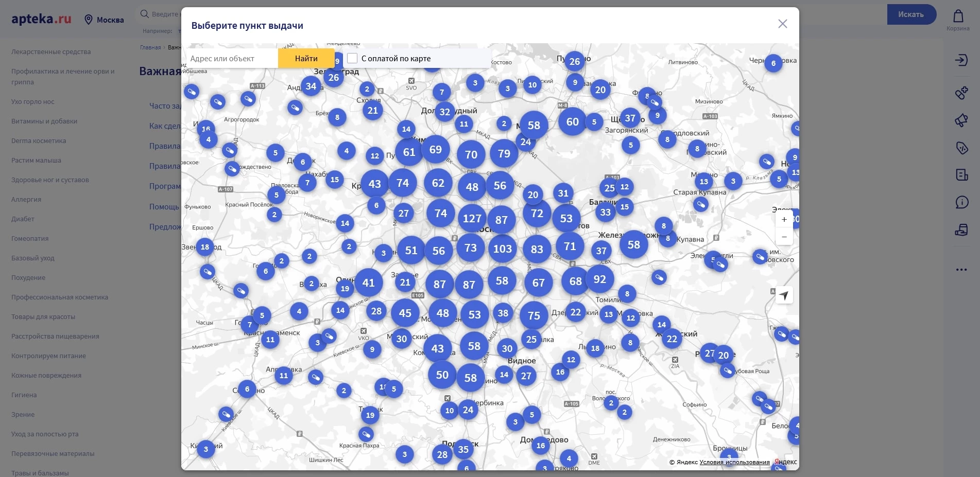
Task: Click the geolocation arrow on the map
Action: click(x=784, y=295)
